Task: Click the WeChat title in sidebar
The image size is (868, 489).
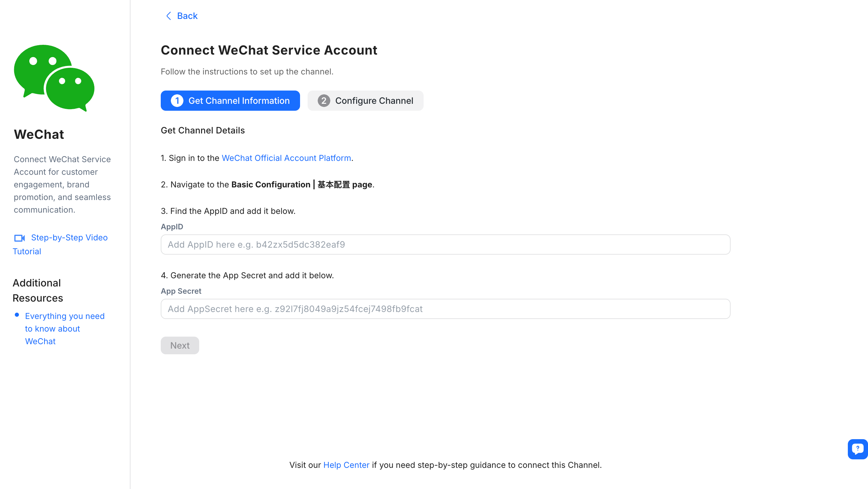Action: point(39,135)
